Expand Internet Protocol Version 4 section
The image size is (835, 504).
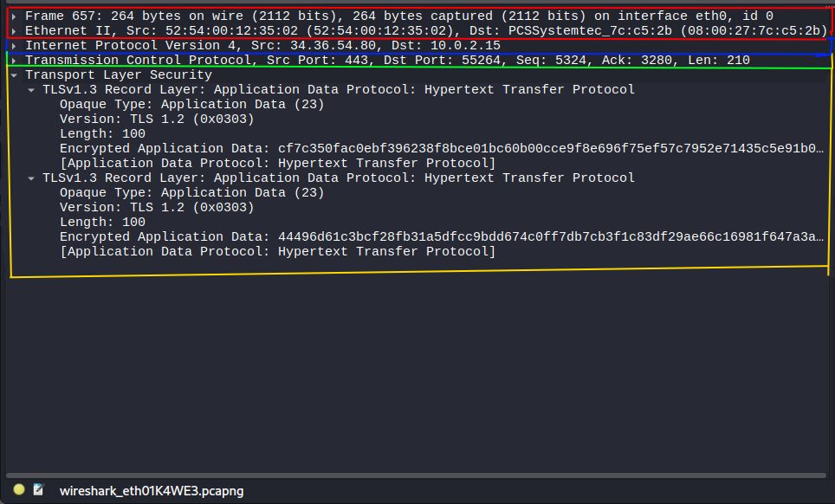[x=15, y=46]
